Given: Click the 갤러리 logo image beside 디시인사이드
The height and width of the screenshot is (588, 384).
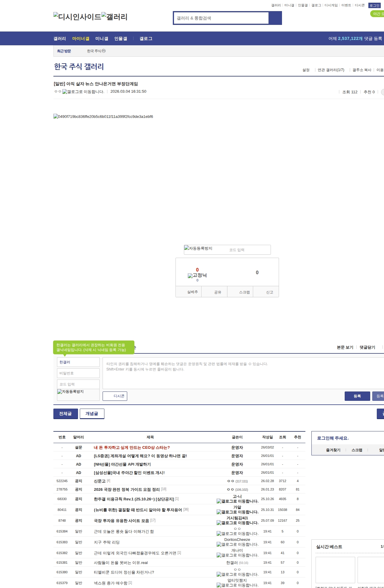Looking at the screenshot, I should tap(115, 17).
